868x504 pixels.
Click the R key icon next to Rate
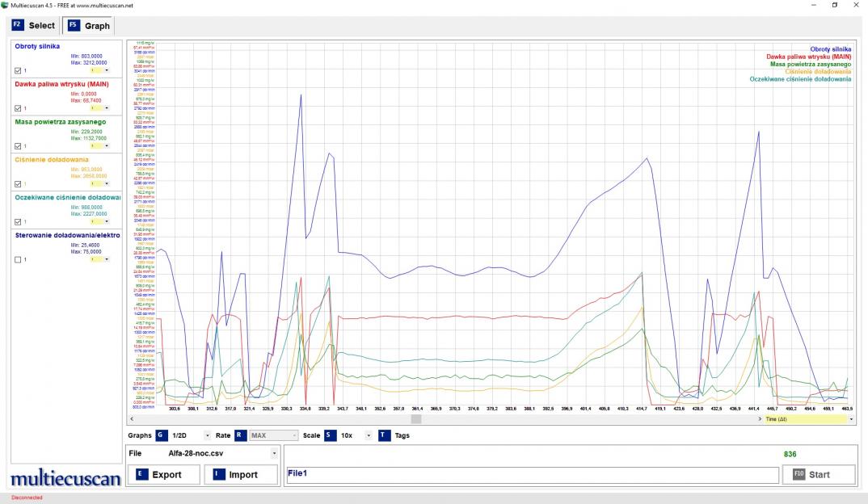coord(241,435)
